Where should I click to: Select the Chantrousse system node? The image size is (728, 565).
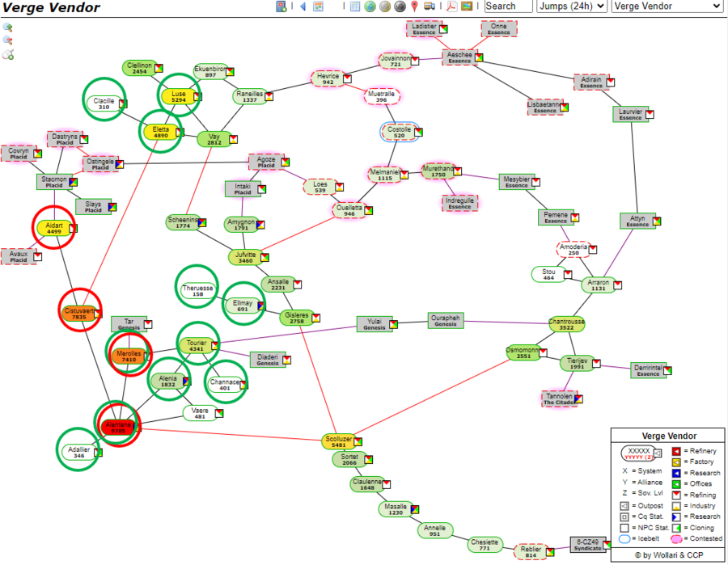[x=566, y=324]
